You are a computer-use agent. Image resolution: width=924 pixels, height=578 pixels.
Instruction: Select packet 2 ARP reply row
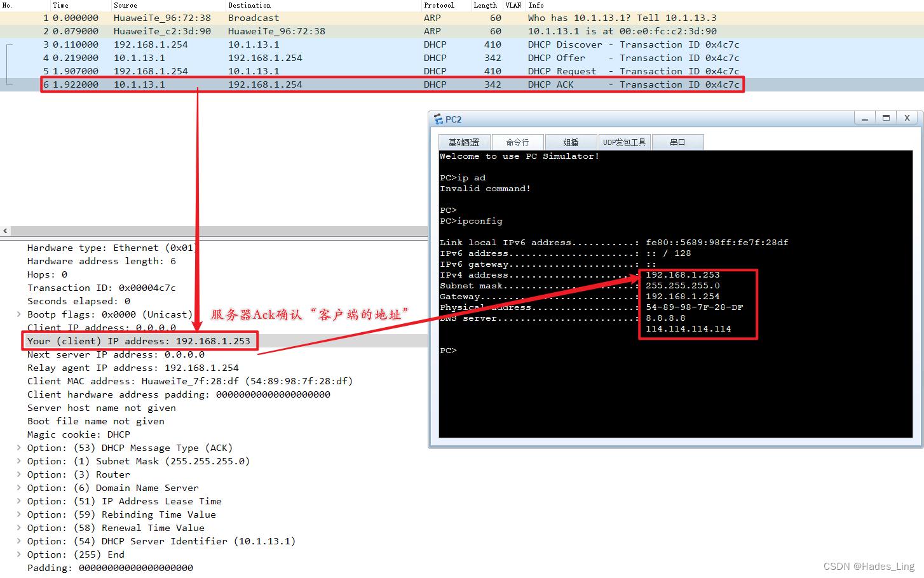[x=462, y=31]
